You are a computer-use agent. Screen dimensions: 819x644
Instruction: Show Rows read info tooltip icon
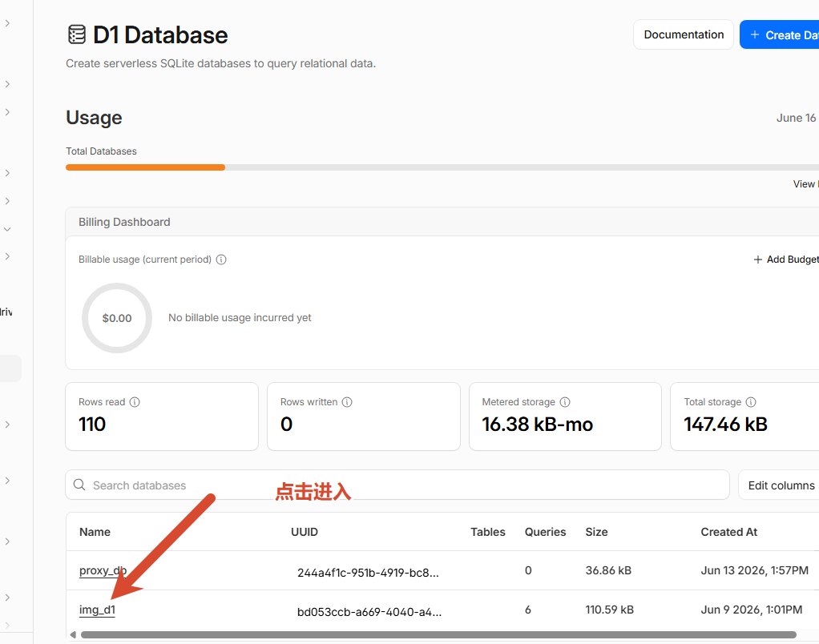(x=135, y=402)
